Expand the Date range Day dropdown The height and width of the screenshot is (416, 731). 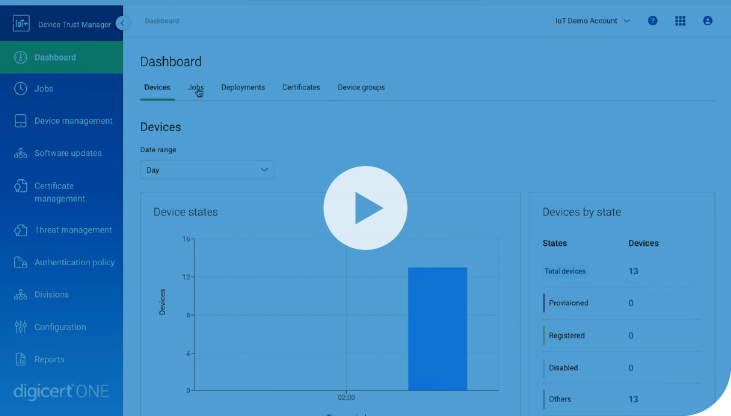[207, 170]
